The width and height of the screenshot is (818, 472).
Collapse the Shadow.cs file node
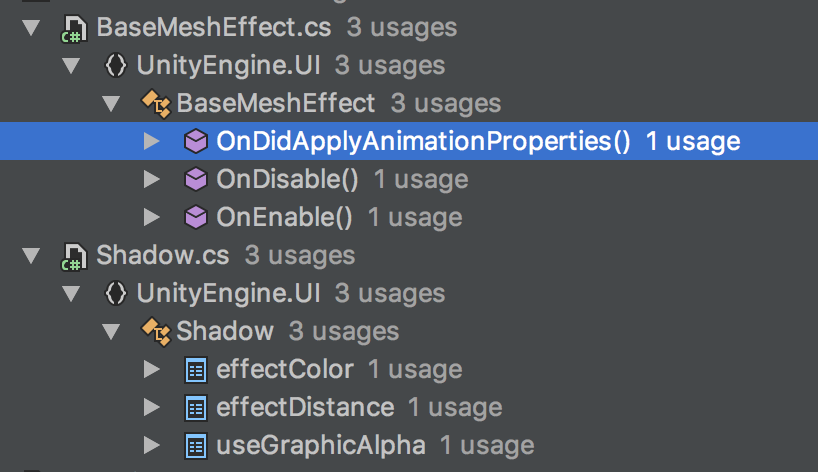pyautogui.click(x=31, y=256)
